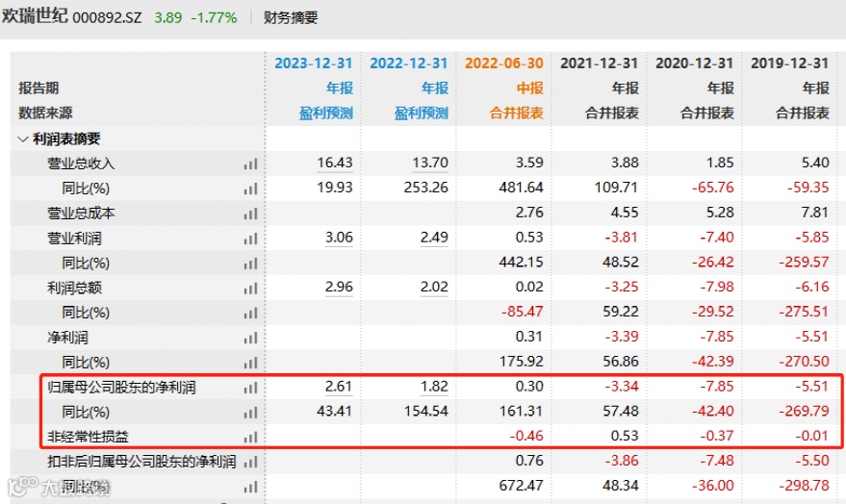Open chart icon for 归属母公司股东的净利润 row
The image size is (846, 504).
pos(250,388)
